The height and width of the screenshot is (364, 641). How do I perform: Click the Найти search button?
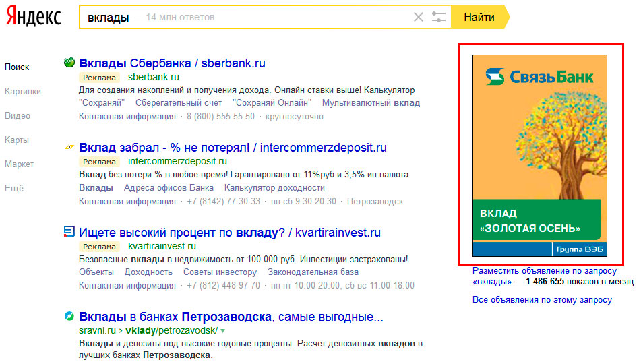pyautogui.click(x=479, y=17)
